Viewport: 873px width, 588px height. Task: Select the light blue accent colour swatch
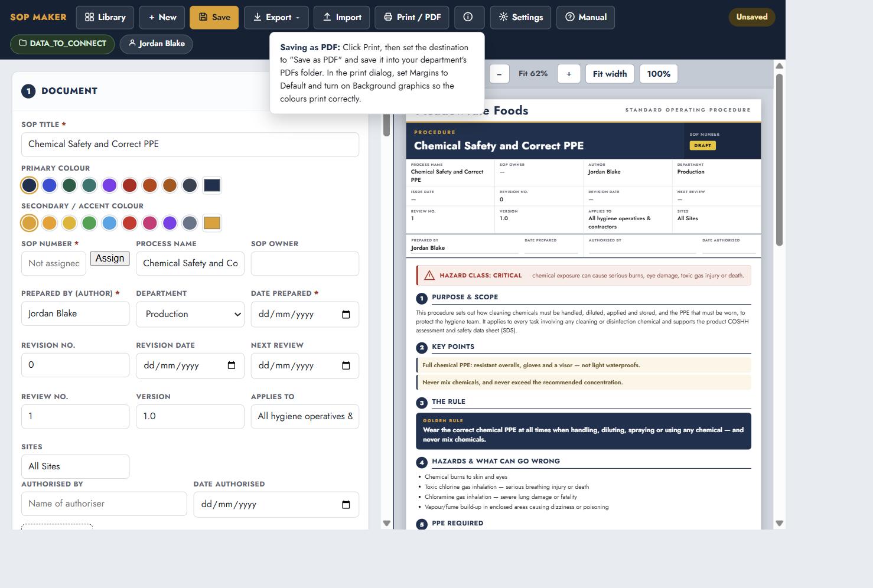pos(110,223)
